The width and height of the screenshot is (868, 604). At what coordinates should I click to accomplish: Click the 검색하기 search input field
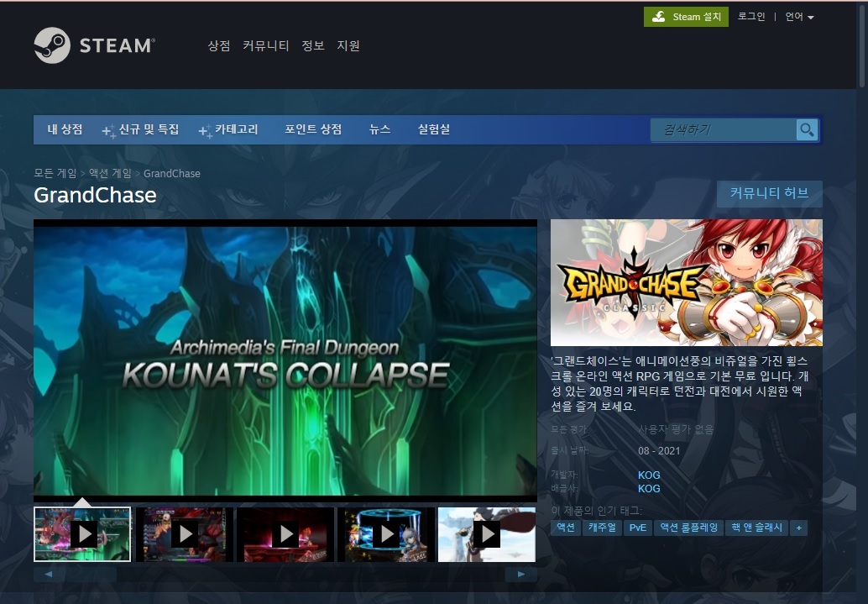pos(724,130)
